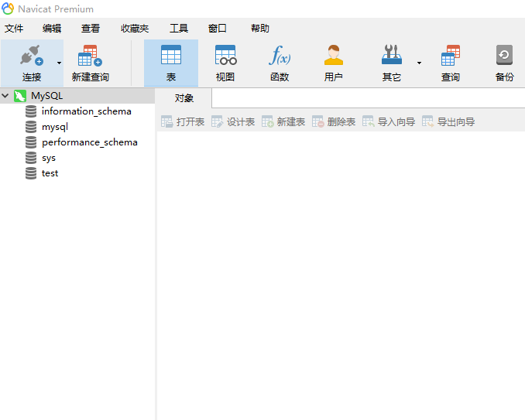Click the information_schema database cylinder icon
Image resolution: width=525 pixels, height=420 pixels.
coord(31,111)
